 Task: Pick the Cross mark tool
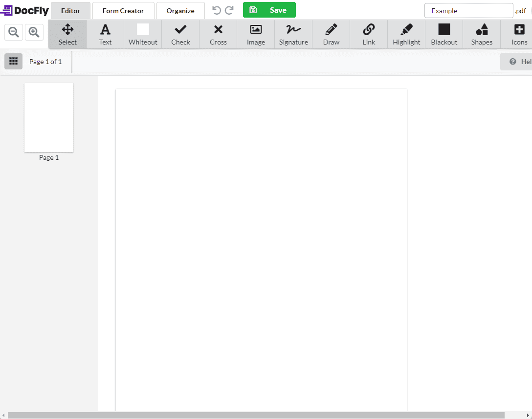218,34
